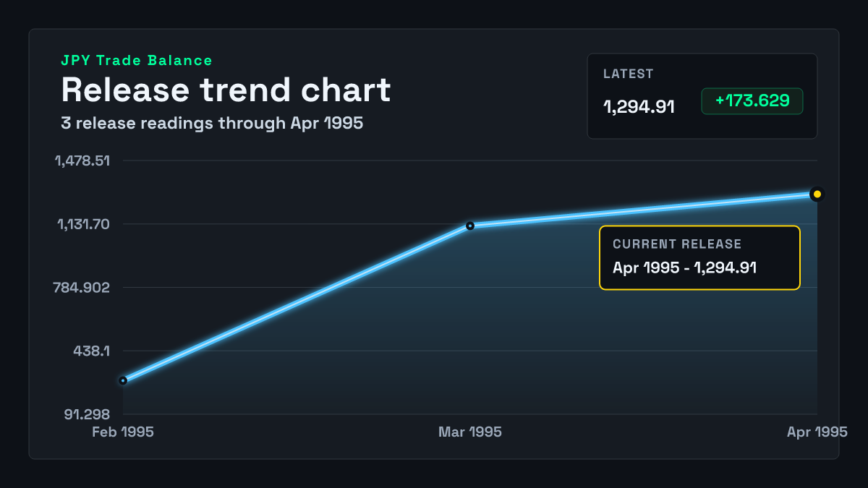868x488 pixels.
Task: Click the 1,478.51 y-axis label
Action: (x=82, y=160)
